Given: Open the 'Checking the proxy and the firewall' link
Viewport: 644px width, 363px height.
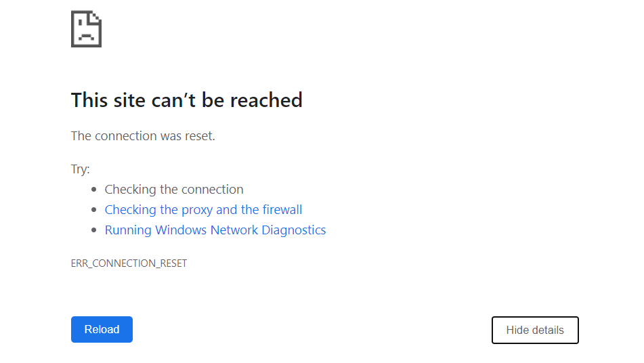Looking at the screenshot, I should 203,210.
